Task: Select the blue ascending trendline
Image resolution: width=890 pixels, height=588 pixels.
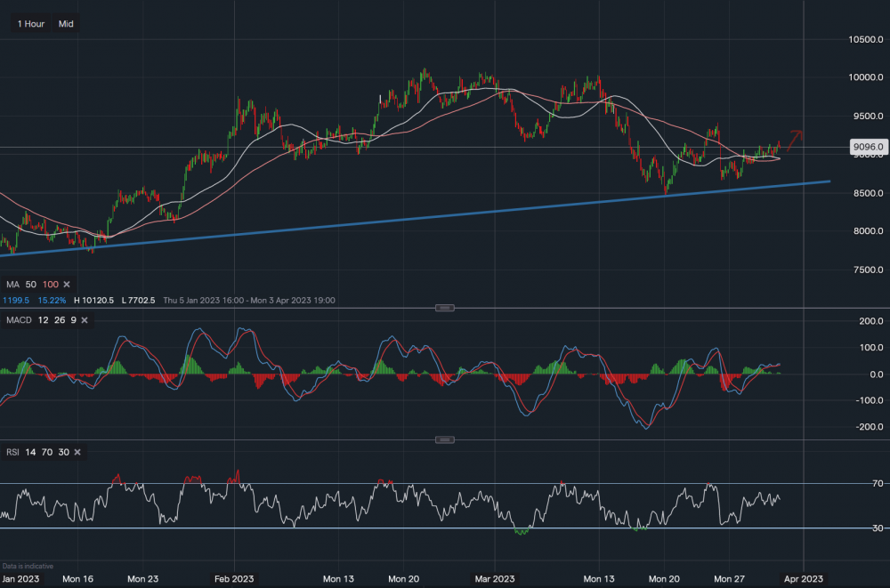Action: (x=445, y=216)
